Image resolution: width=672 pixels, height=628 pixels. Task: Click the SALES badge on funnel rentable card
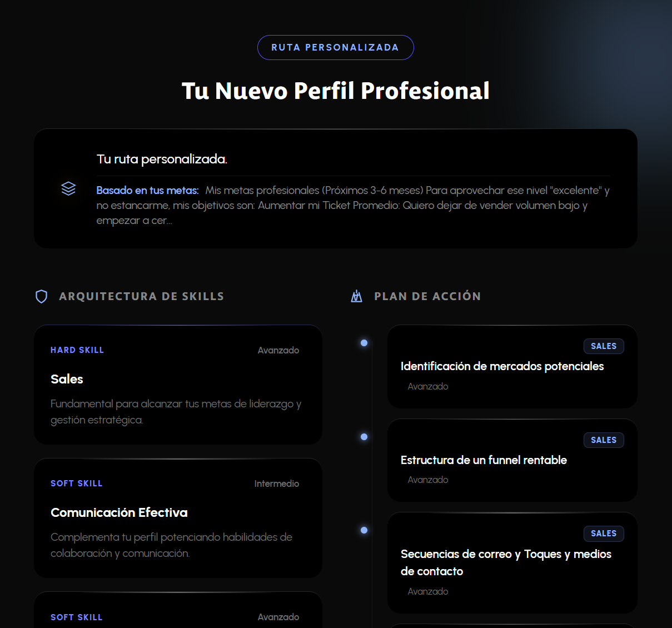pos(604,440)
